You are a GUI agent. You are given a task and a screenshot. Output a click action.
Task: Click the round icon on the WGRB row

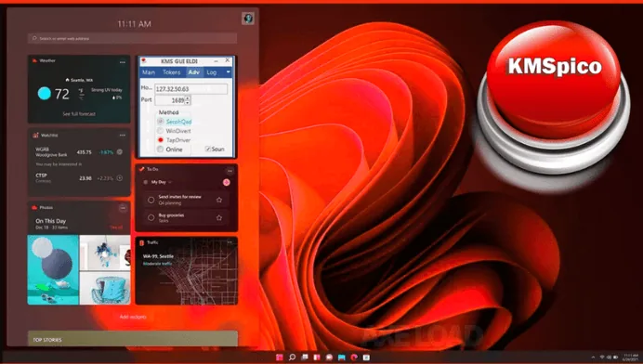pos(120,152)
